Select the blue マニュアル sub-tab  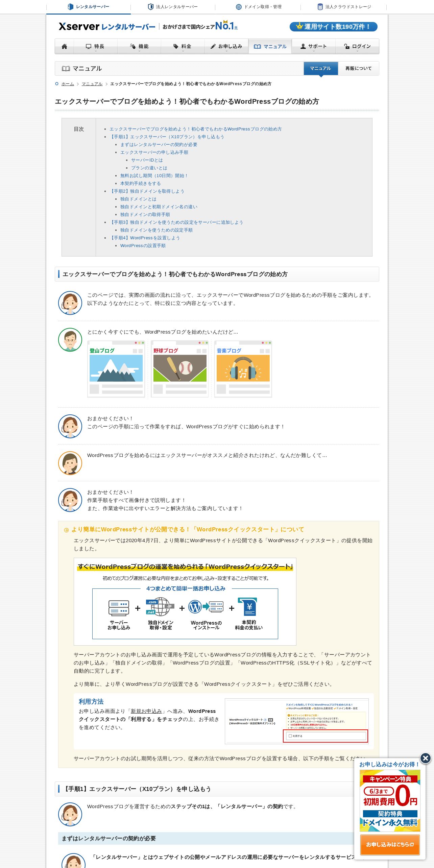pyautogui.click(x=321, y=68)
